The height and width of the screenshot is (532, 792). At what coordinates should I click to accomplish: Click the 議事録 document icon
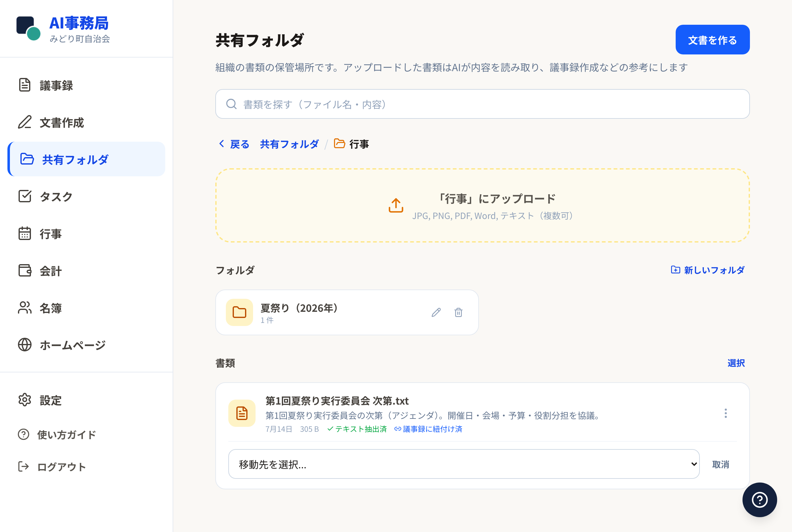click(x=24, y=85)
